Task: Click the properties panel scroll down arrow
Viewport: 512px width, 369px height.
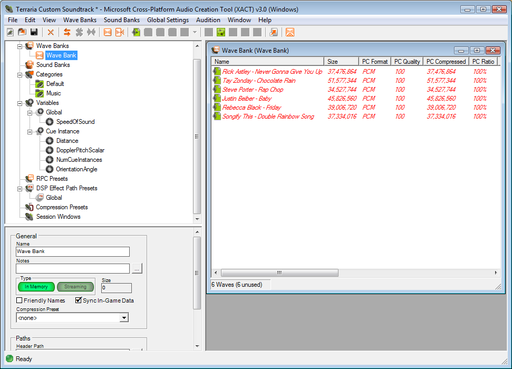Action: 197,346
